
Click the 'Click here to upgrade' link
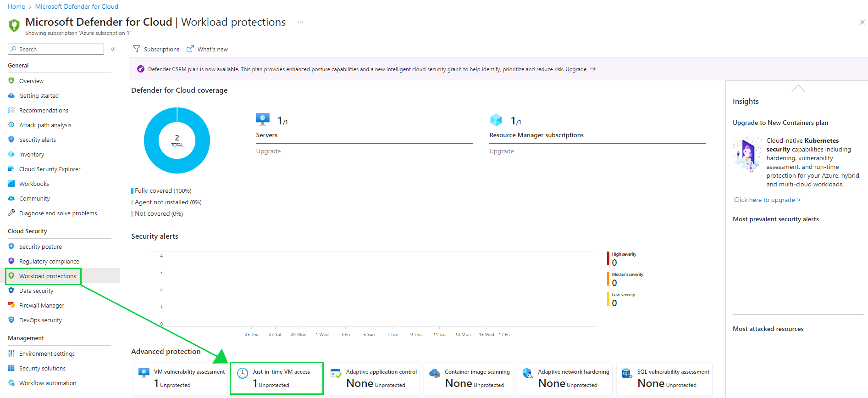point(767,200)
